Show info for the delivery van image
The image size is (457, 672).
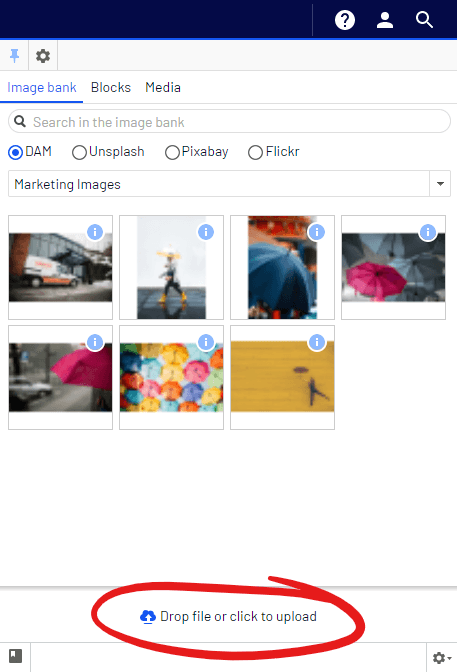click(95, 232)
